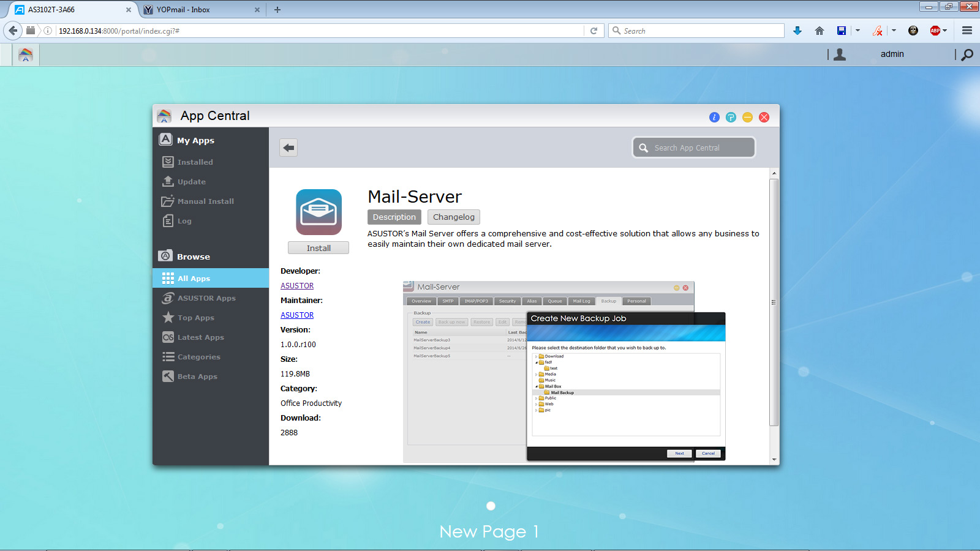Select ASUSTOR Apps in sidebar

click(206, 298)
